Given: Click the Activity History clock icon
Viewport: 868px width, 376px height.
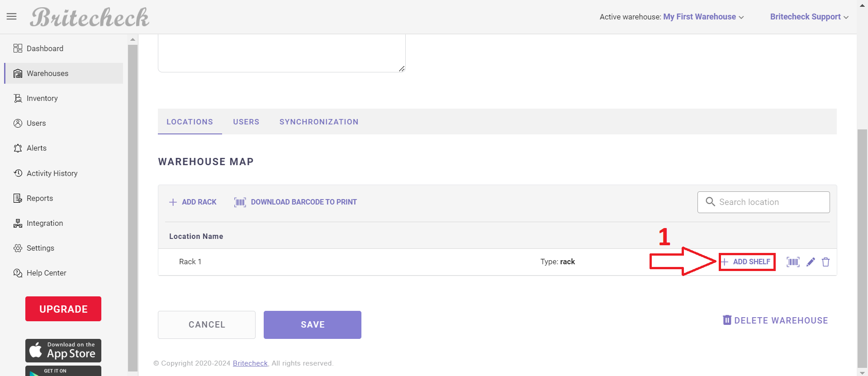Looking at the screenshot, I should [x=18, y=173].
